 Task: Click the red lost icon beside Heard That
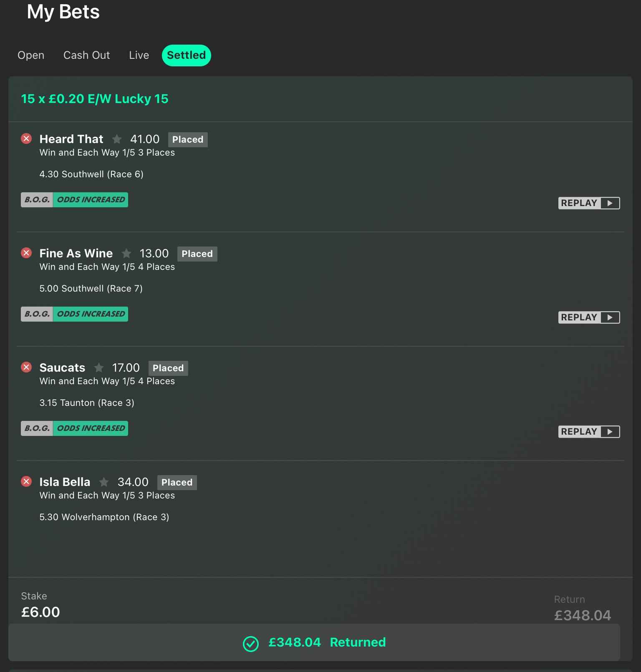coord(26,138)
